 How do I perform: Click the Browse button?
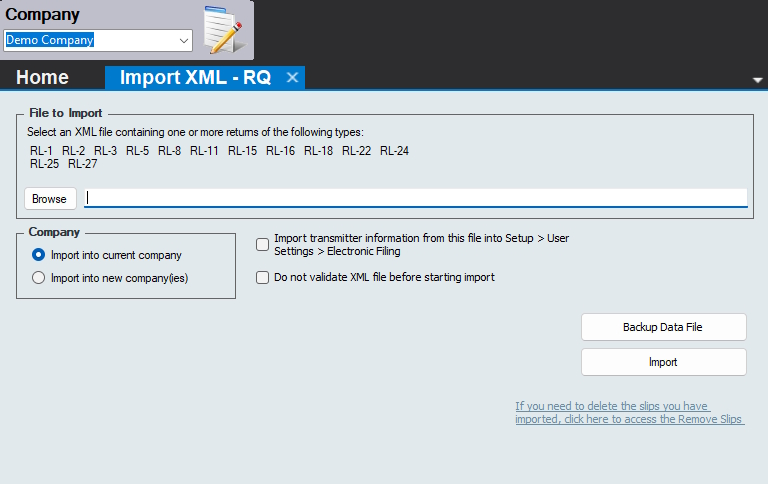tap(49, 199)
